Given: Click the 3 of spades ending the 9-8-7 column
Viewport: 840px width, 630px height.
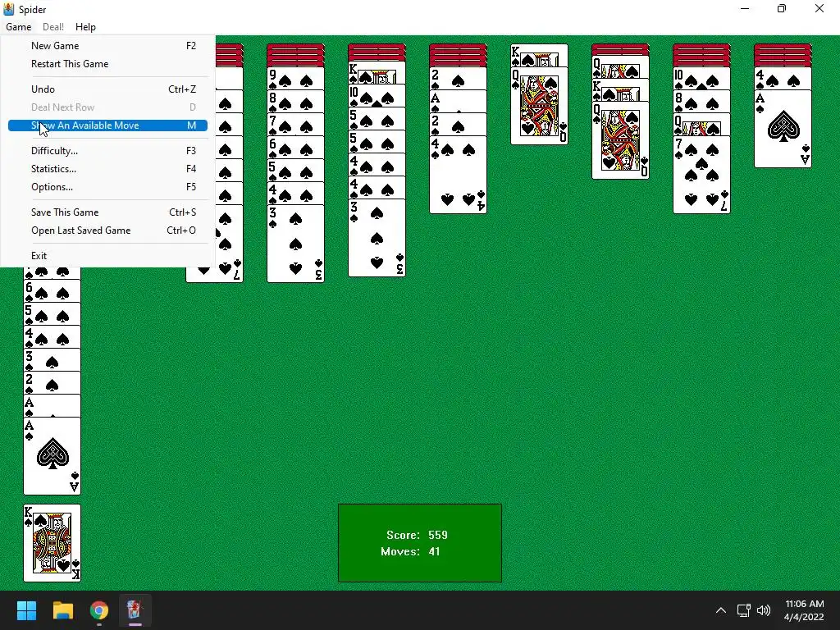Looking at the screenshot, I should [x=295, y=243].
